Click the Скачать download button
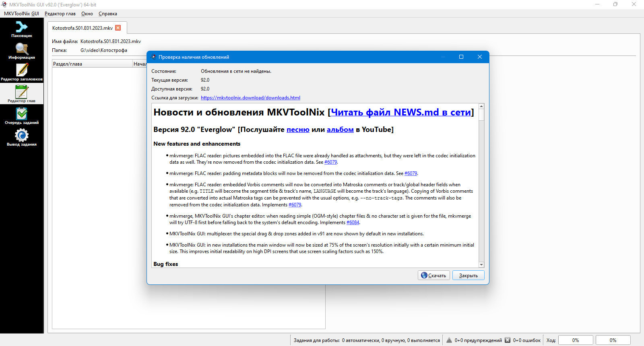The height and width of the screenshot is (346, 644). pyautogui.click(x=434, y=275)
